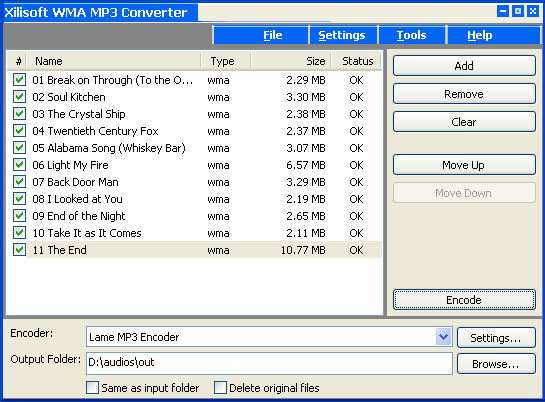545x402 pixels.
Task: Remove the selected file from list
Action: 464,94
